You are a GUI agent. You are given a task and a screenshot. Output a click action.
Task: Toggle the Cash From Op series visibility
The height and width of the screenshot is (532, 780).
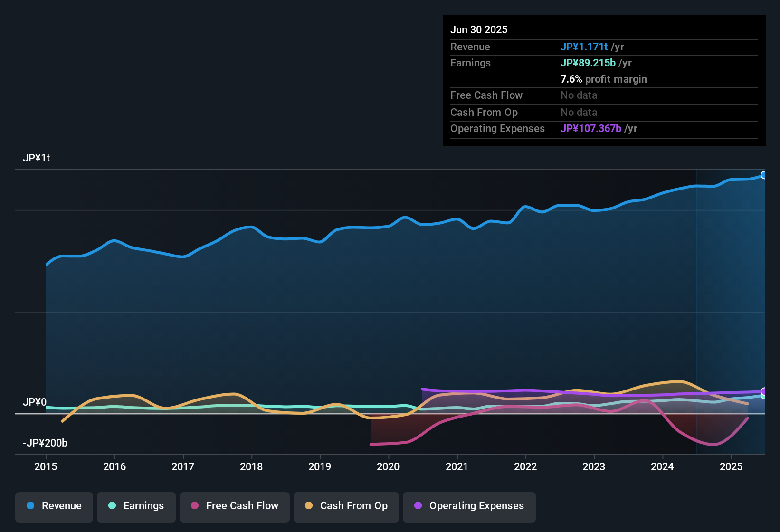point(346,506)
